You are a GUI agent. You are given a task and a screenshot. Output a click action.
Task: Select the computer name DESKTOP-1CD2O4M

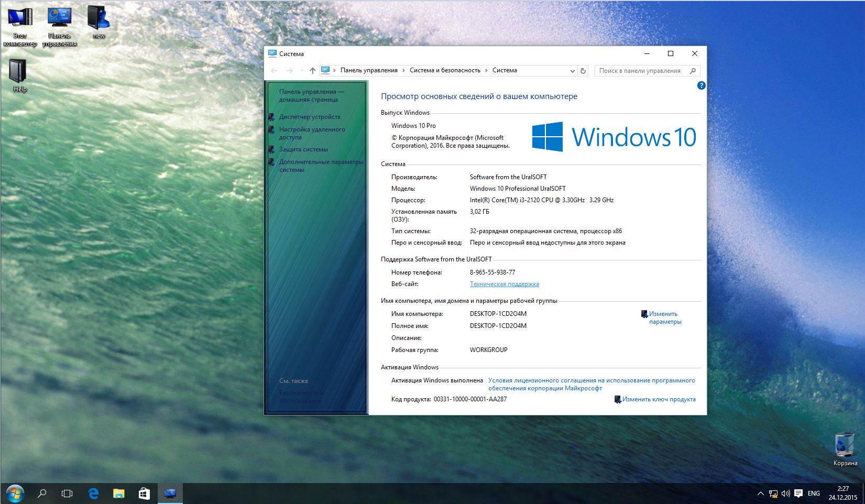coord(498,314)
